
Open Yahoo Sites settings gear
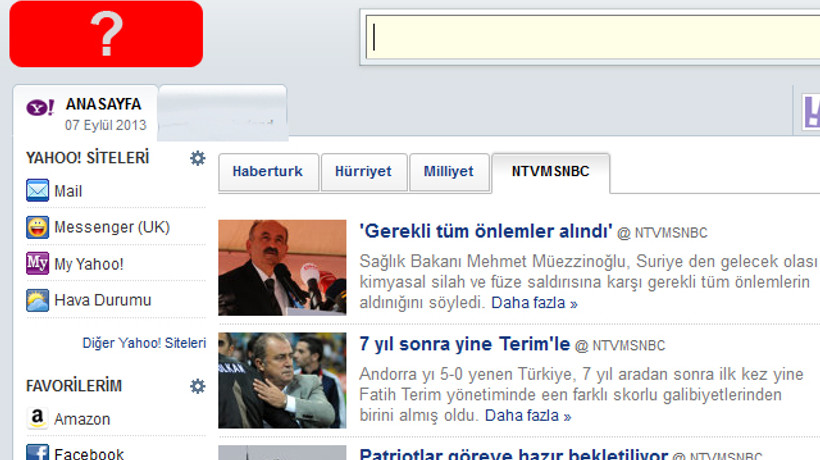point(198,158)
